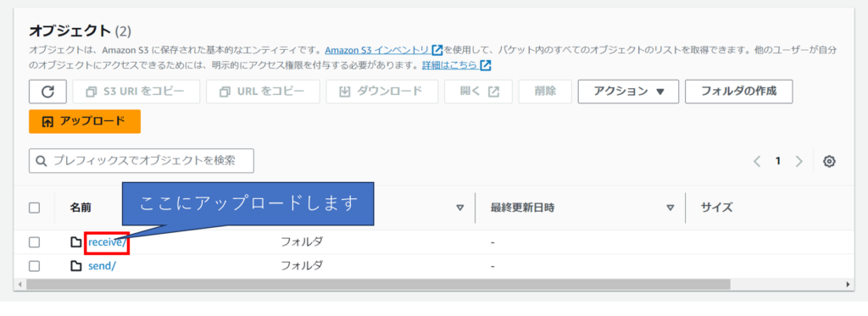Click the フォルダの作成 button
The width and height of the screenshot is (868, 316).
coord(738,91)
